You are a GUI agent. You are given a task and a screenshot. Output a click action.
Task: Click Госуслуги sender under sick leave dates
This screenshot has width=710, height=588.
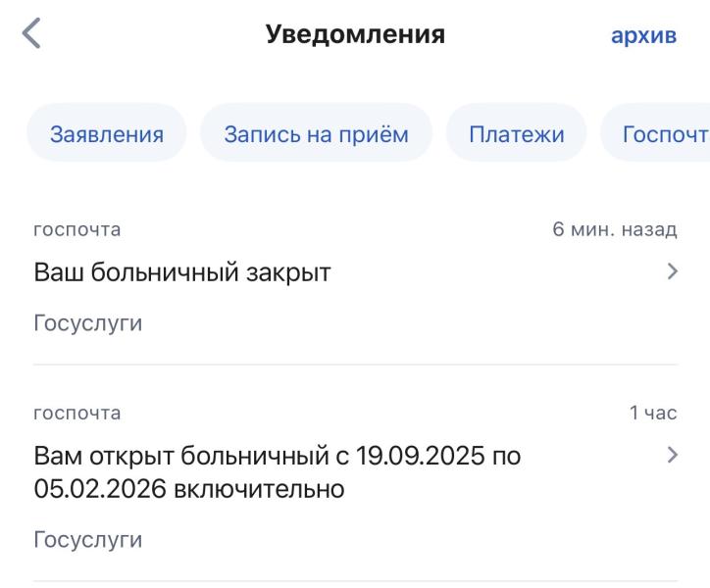[87, 540]
